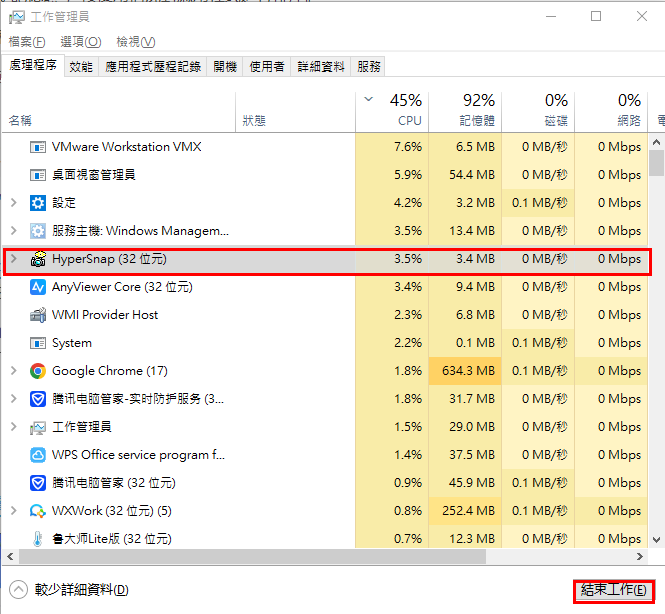Click the 桌面視窗管理員 process icon

click(38, 175)
